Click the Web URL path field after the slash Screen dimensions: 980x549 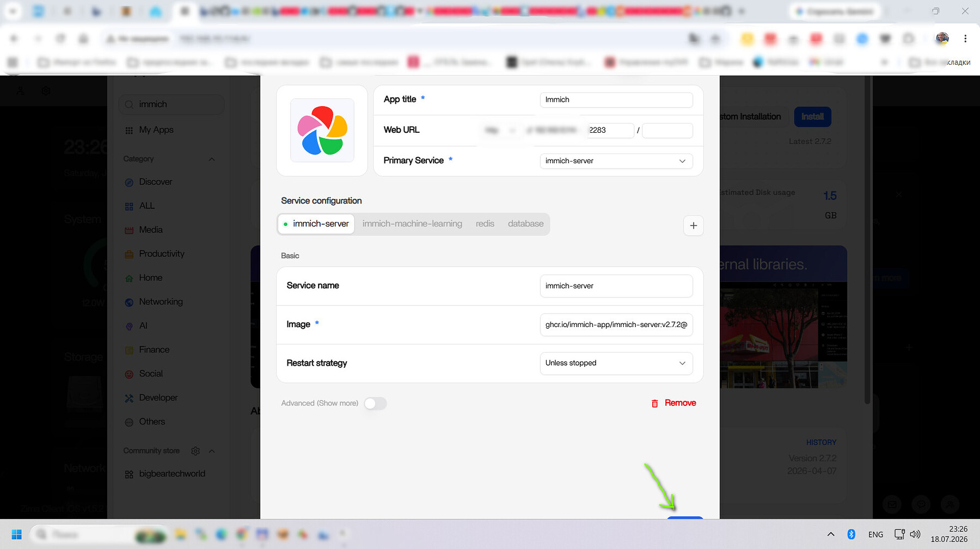click(x=667, y=130)
